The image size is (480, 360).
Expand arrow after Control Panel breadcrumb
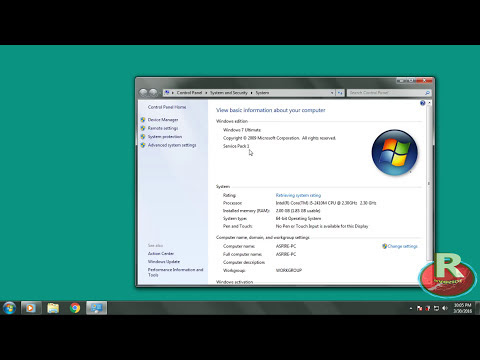pyautogui.click(x=206, y=93)
